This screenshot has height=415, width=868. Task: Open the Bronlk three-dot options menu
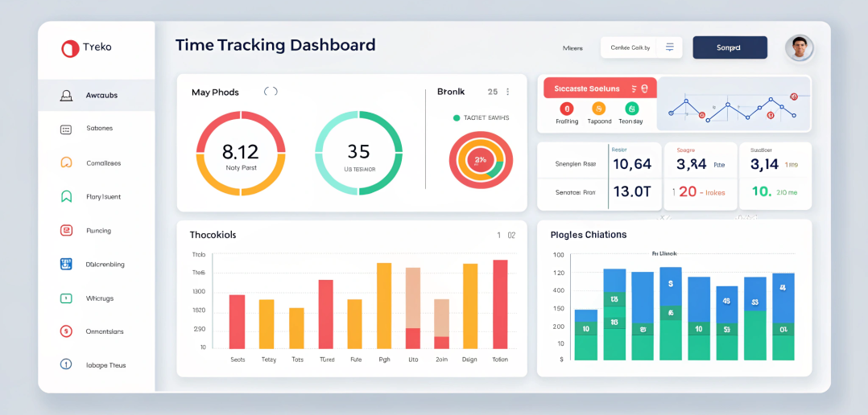coord(507,92)
